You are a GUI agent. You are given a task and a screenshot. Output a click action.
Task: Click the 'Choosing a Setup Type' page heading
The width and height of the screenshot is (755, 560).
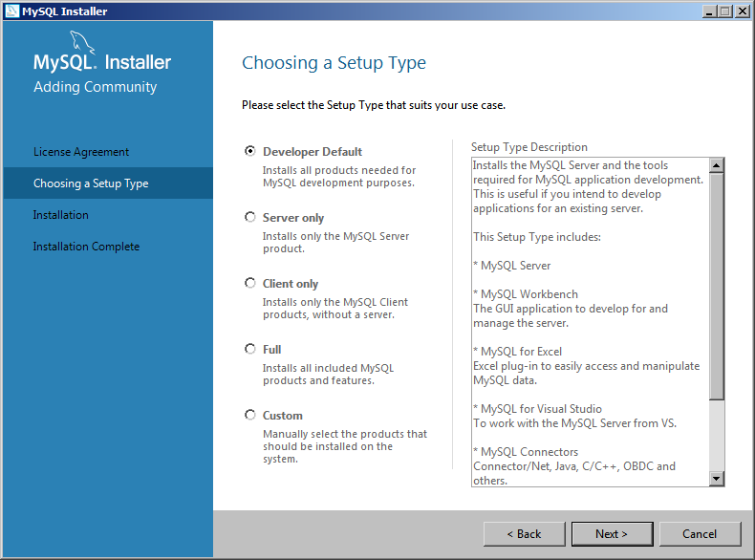pyautogui.click(x=334, y=63)
